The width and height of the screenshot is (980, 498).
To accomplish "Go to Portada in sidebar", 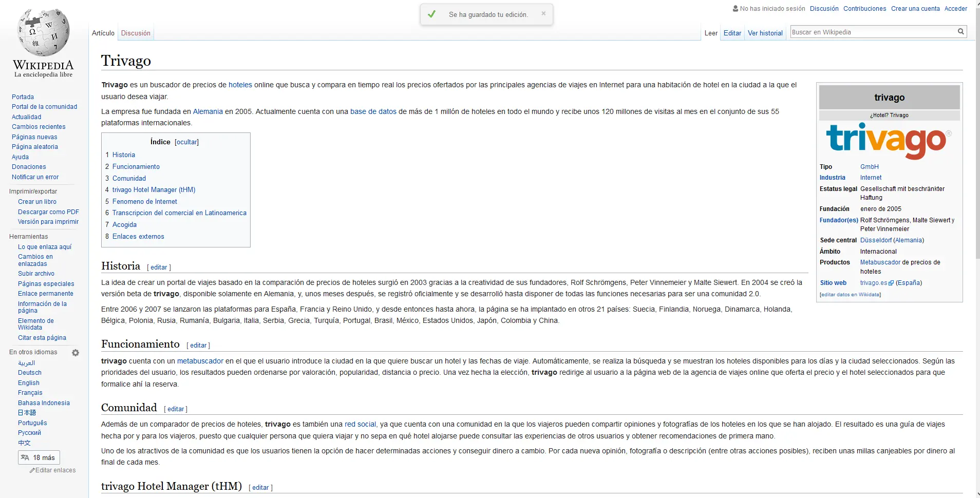I will click(x=23, y=97).
